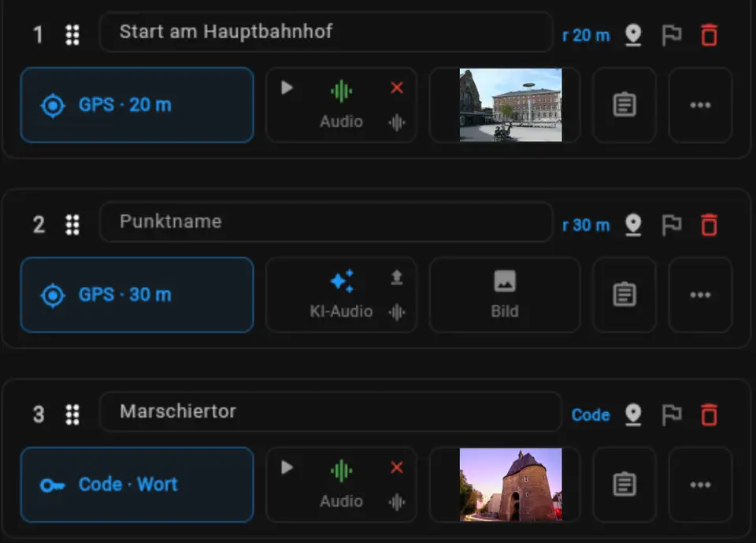Upload audio via arrow icon in point 2
This screenshot has height=543, width=756.
(397, 277)
